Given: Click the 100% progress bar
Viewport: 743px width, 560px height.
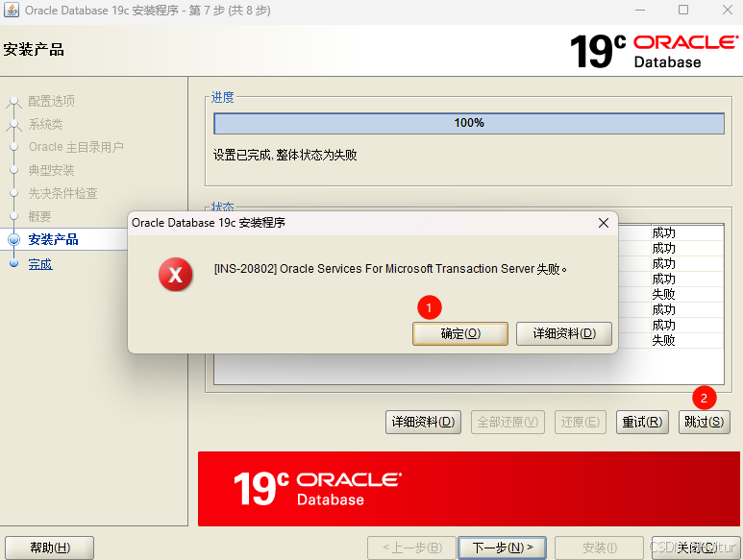Looking at the screenshot, I should point(469,123).
